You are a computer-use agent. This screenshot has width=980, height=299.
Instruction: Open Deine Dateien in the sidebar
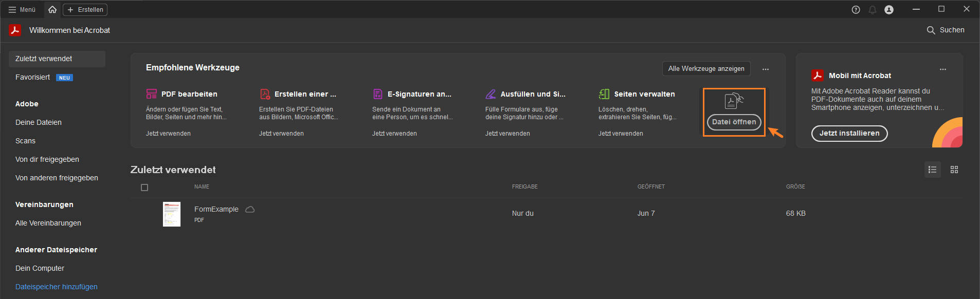(39, 122)
